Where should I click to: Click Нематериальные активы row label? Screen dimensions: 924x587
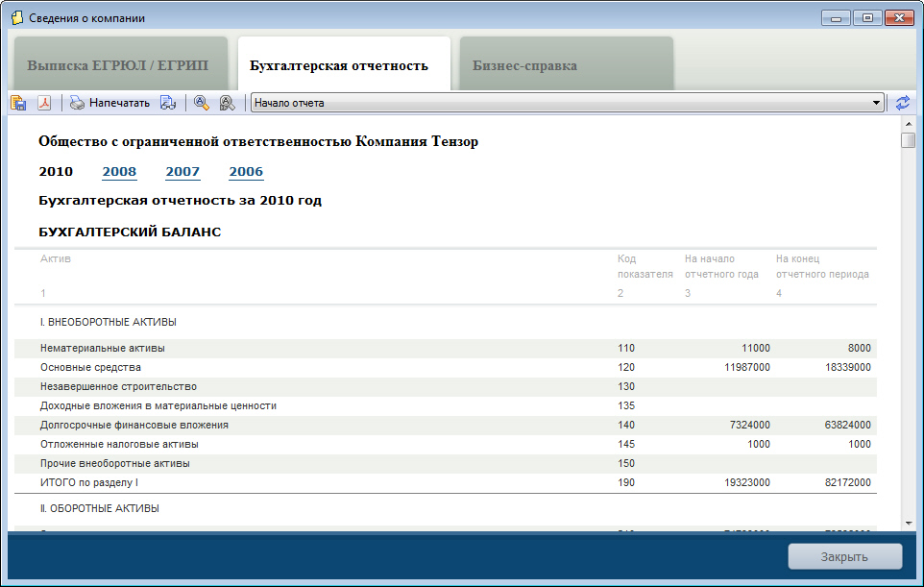(x=103, y=349)
